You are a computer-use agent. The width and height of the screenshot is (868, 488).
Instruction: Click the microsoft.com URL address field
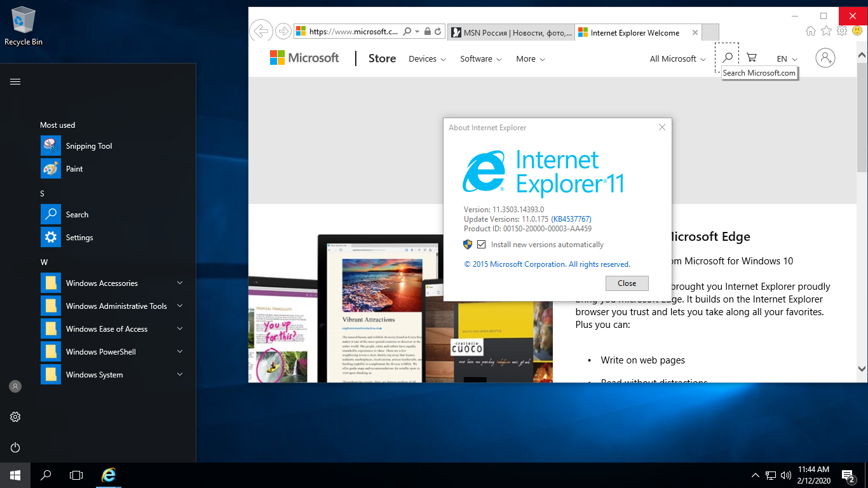click(353, 31)
